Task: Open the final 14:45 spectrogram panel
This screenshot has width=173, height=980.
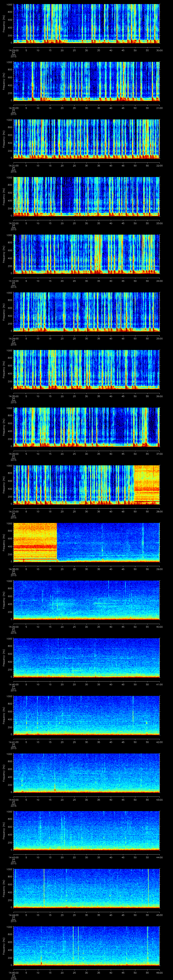Action: (86, 945)
